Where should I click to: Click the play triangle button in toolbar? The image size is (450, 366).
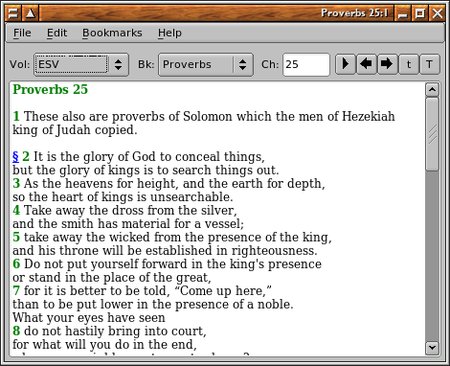tap(345, 64)
